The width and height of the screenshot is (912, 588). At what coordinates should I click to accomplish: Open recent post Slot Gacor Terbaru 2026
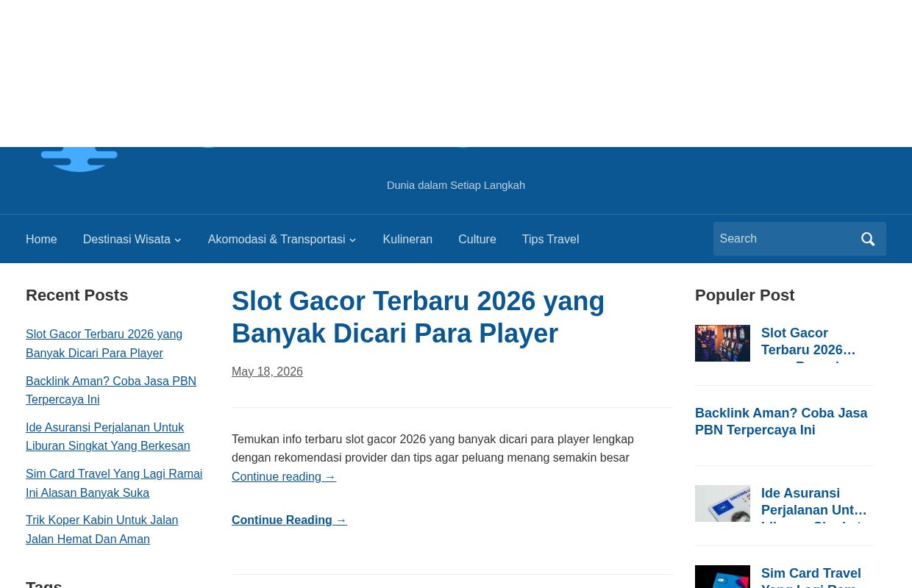(104, 343)
